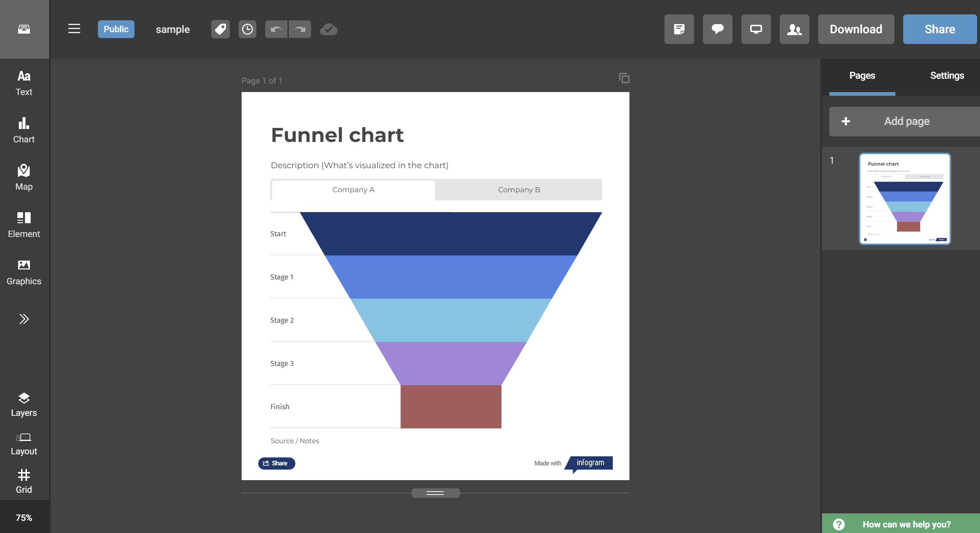980x533 pixels.
Task: Open the comments speech bubble
Action: pos(717,29)
